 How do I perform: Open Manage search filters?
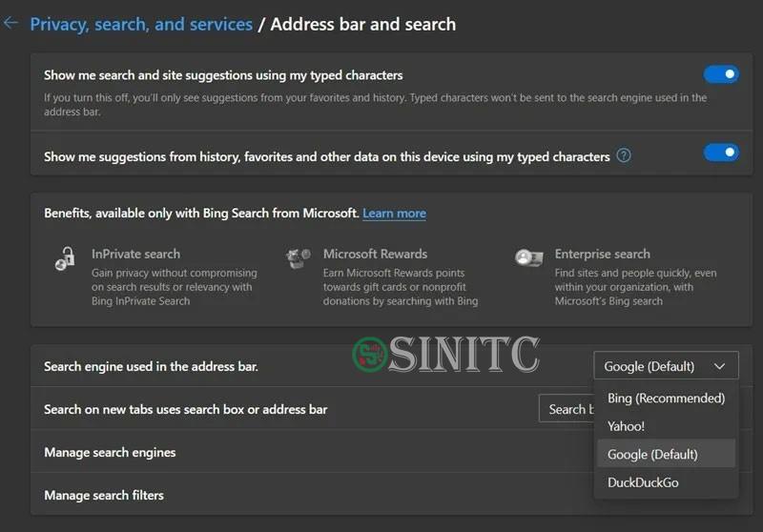[x=312, y=495]
